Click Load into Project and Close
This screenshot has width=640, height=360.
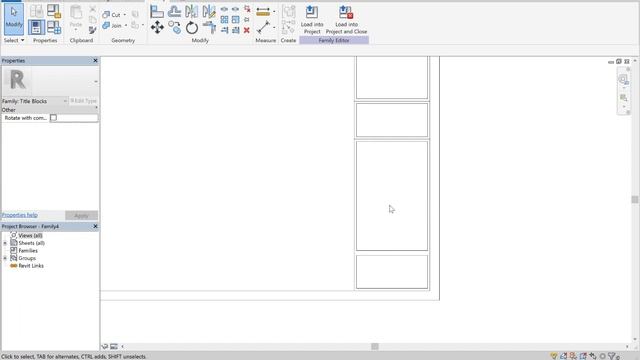[x=346, y=20]
